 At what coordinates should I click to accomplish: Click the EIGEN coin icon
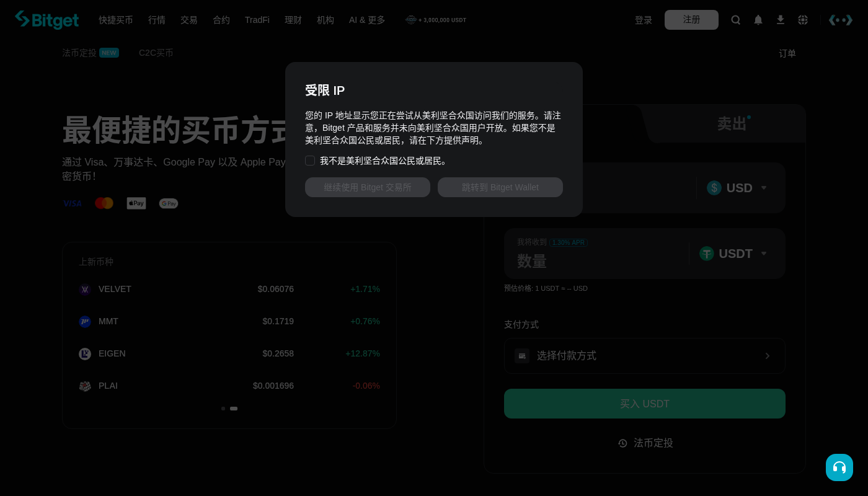coord(85,354)
